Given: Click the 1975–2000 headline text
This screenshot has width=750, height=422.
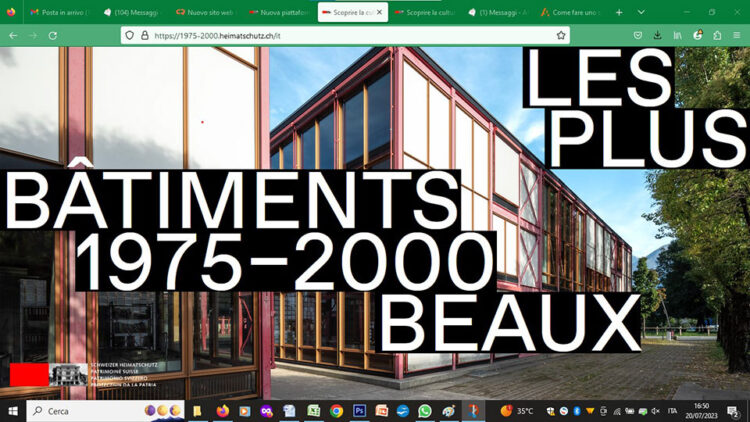Looking at the screenshot, I should 285,261.
